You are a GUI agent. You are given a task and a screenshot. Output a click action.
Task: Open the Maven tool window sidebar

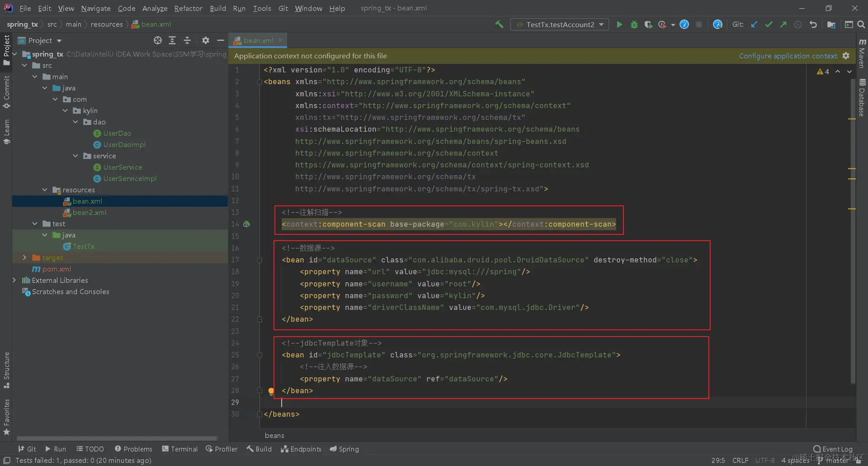(862, 53)
